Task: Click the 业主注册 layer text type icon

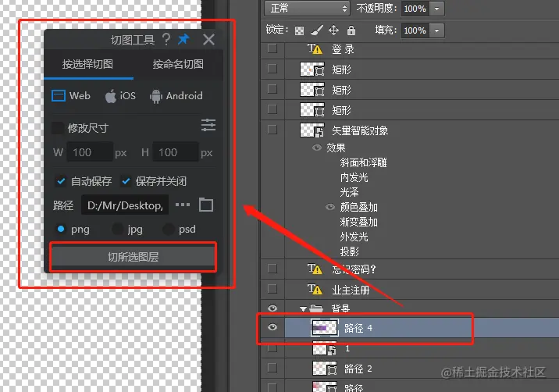Action: 315,289
